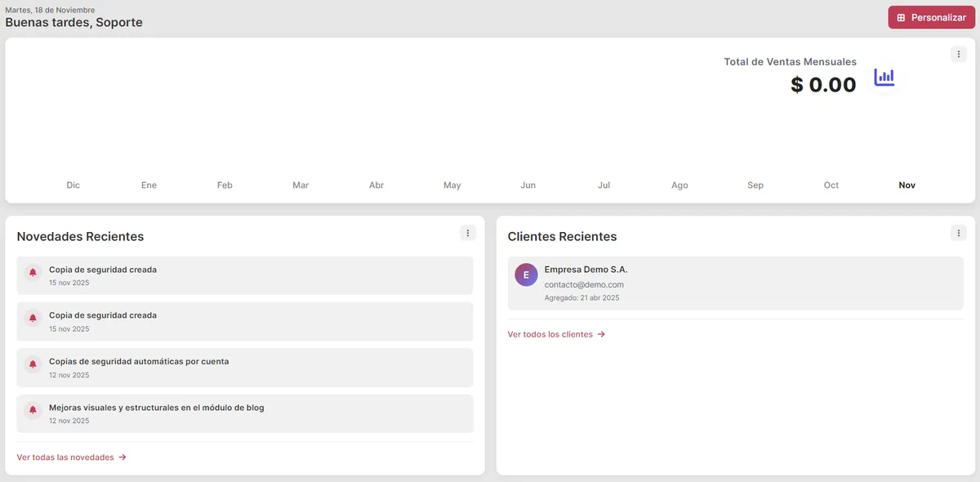The height and width of the screenshot is (482, 980).
Task: Select the 'May' month label on the chart
Action: (452, 185)
